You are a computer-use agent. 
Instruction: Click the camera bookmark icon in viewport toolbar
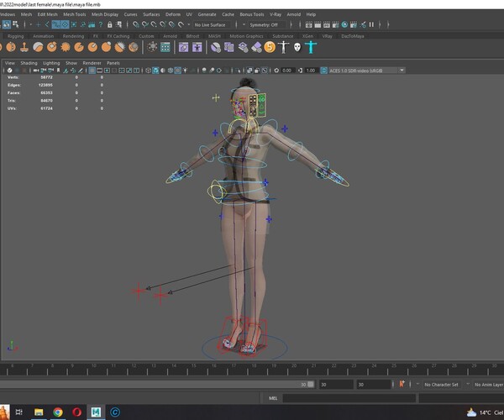coord(58,71)
